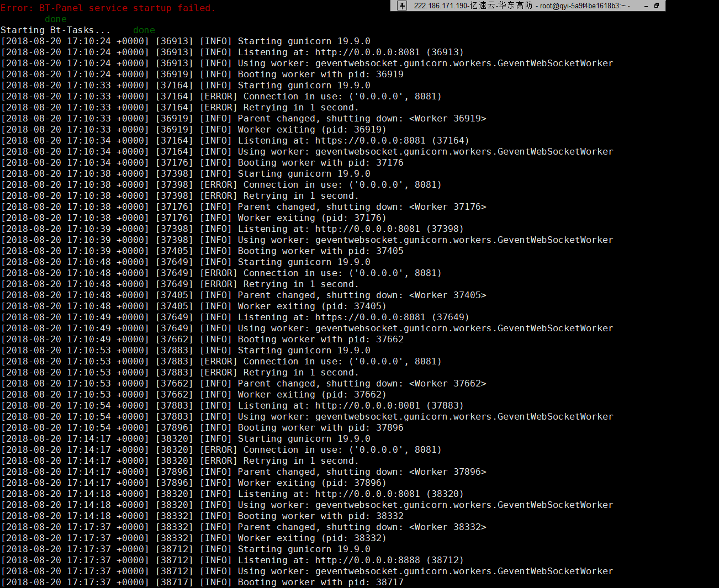Click the red BT-Panel startup failed error
The width and height of the screenshot is (719, 588).
pyautogui.click(x=108, y=8)
